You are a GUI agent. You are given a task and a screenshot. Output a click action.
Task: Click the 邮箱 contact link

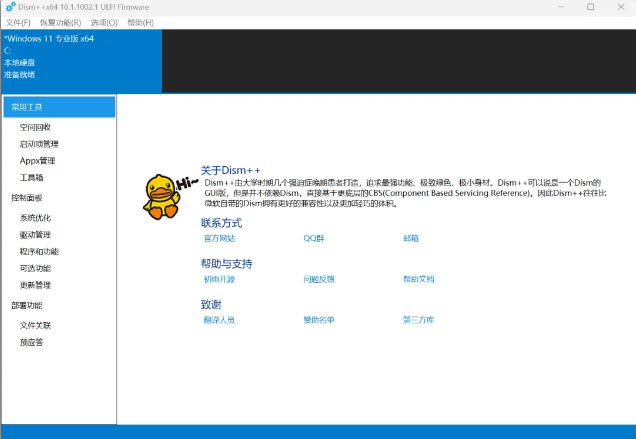click(x=410, y=238)
